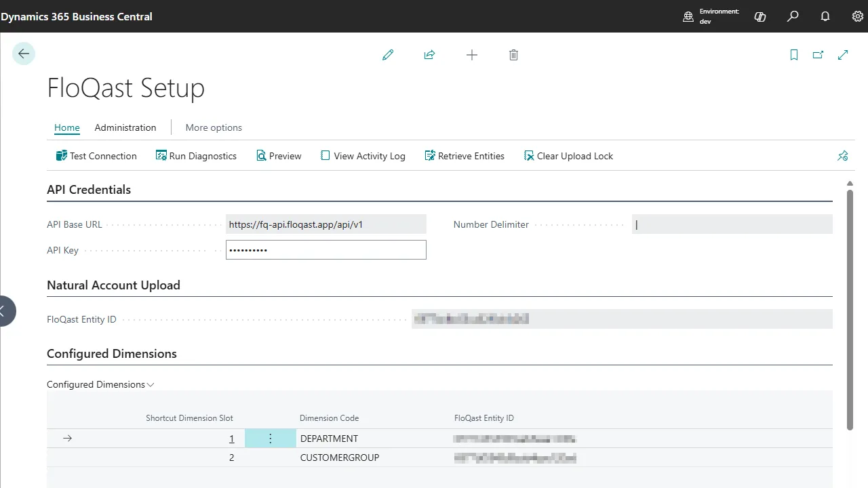Open the settings gear
The width and height of the screenshot is (868, 488).
[x=858, y=16]
